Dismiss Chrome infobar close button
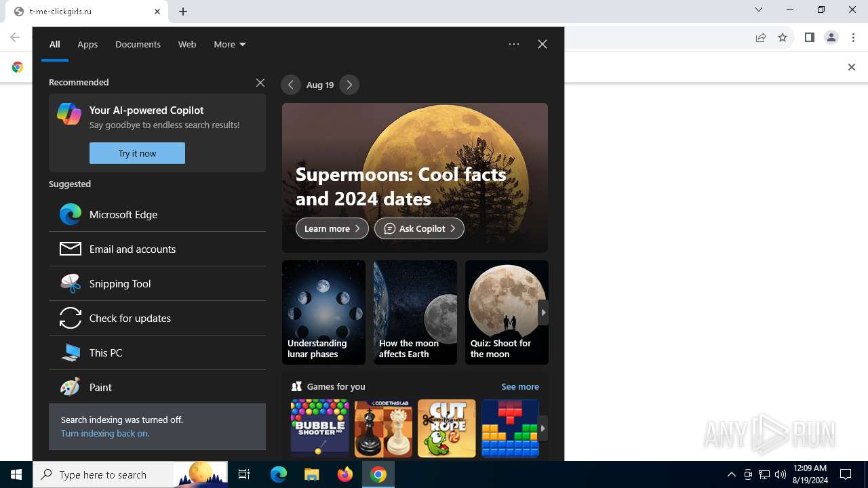868x488 pixels. point(852,67)
